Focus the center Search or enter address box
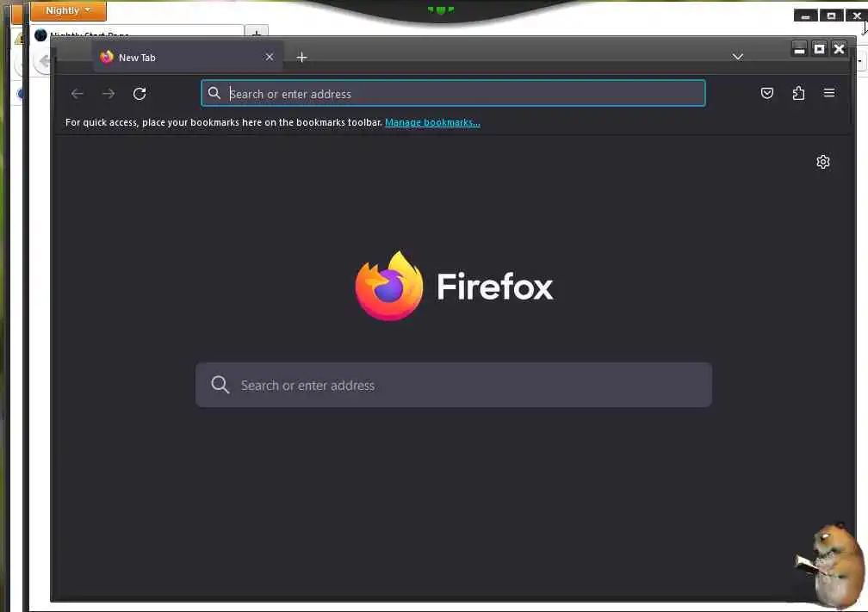868x612 pixels. click(x=454, y=385)
